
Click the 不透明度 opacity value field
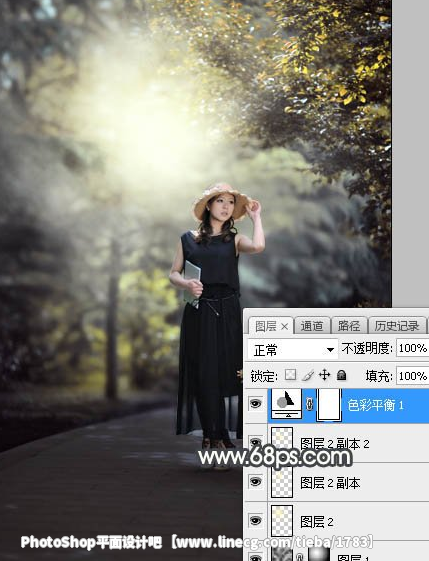click(x=412, y=348)
